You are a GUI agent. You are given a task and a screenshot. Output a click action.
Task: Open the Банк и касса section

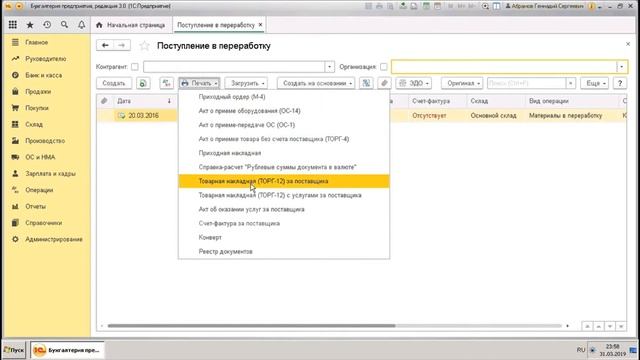[x=43, y=75]
